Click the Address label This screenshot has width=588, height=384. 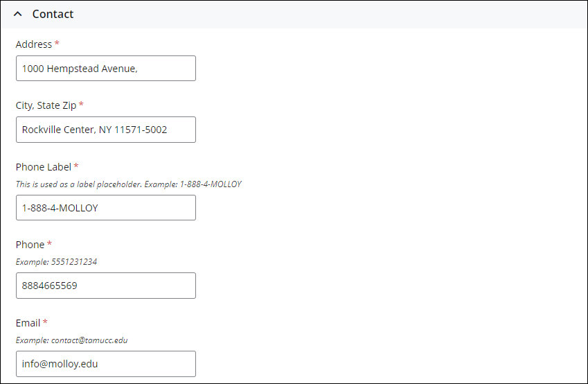tap(34, 44)
